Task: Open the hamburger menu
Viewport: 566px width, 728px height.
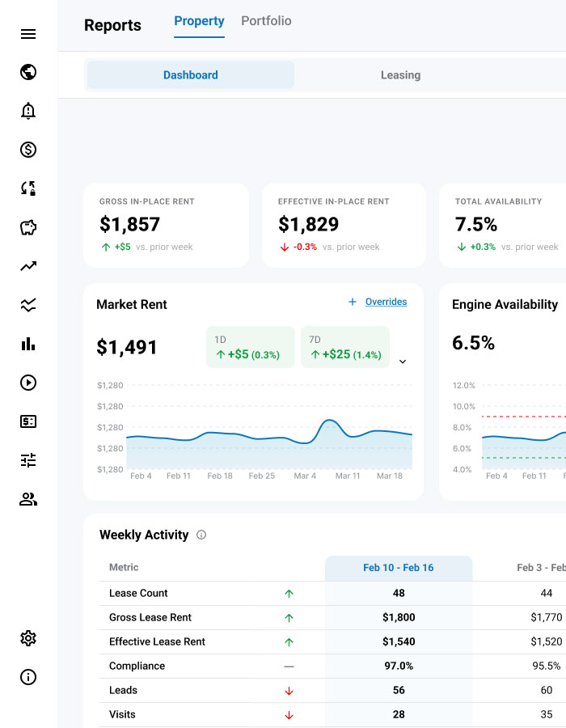Action: tap(28, 34)
